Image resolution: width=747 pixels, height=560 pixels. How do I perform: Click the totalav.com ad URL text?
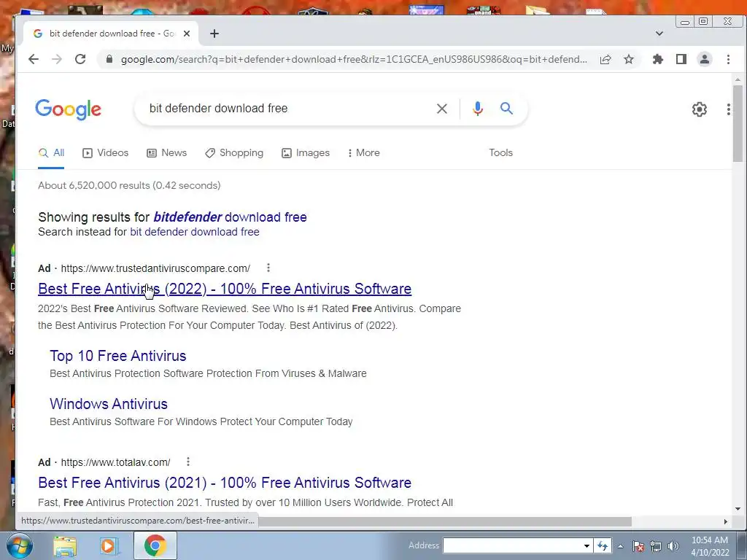coord(115,462)
